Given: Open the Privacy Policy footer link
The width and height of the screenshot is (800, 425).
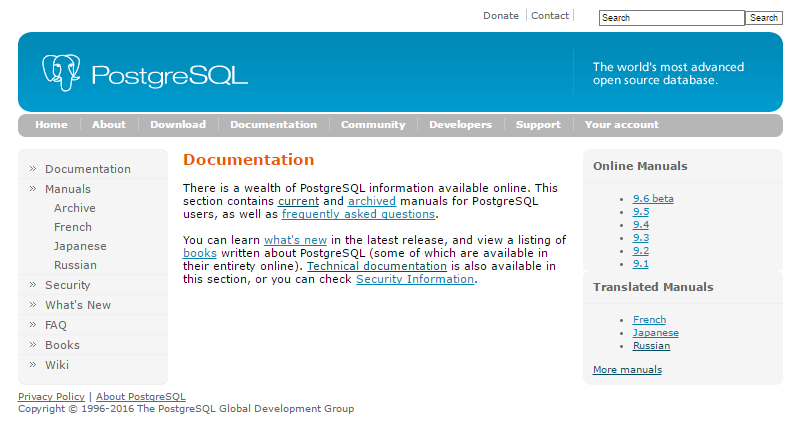Looking at the screenshot, I should [51, 396].
